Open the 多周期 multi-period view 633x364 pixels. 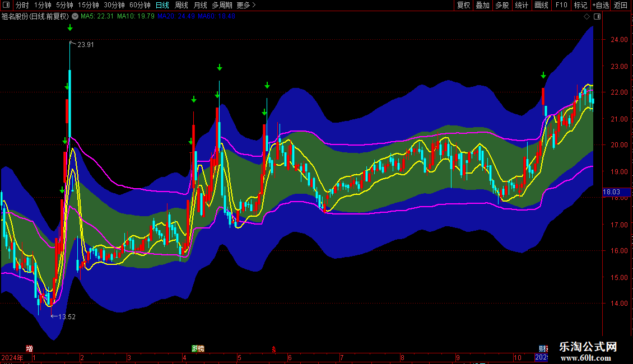coord(222,5)
